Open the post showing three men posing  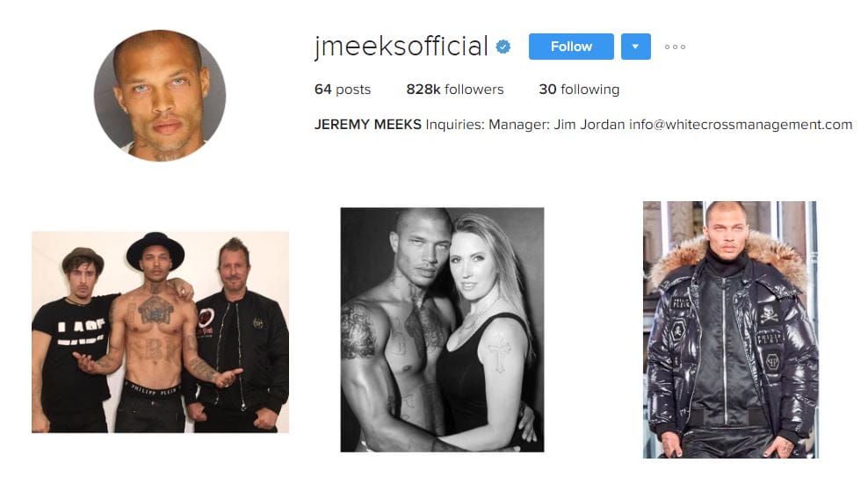tap(160, 332)
